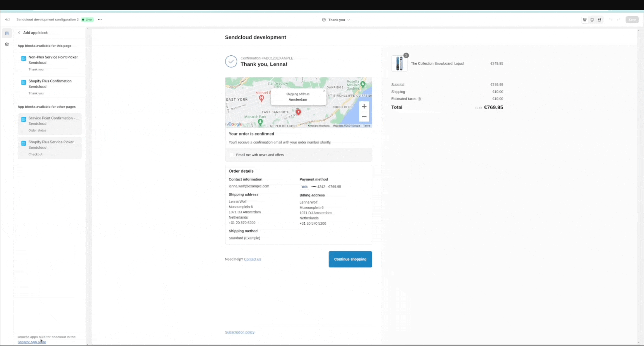Open the settings gear in sidebar
This screenshot has height=346, width=644.
point(7,44)
